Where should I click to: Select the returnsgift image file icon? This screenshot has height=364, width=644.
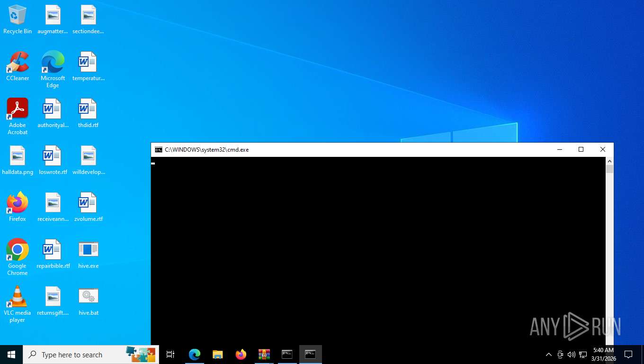53,301
